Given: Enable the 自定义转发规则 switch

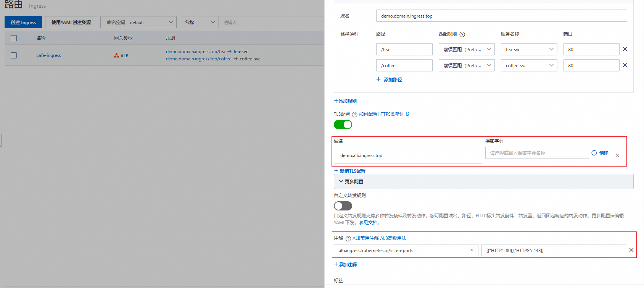Looking at the screenshot, I should tap(343, 206).
